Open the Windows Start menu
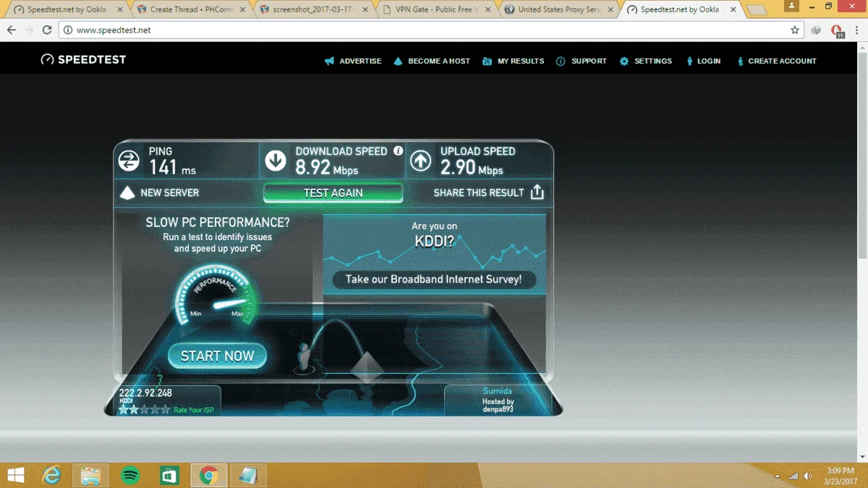This screenshot has width=868, height=488. [x=15, y=475]
